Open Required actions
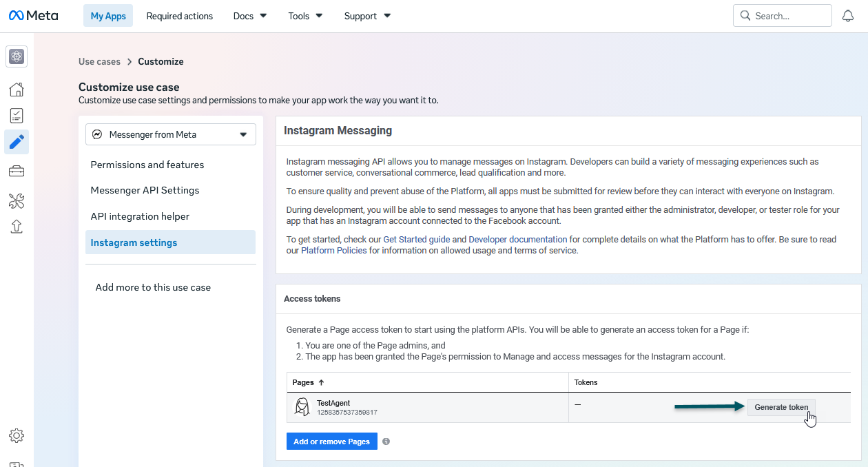 [180, 16]
